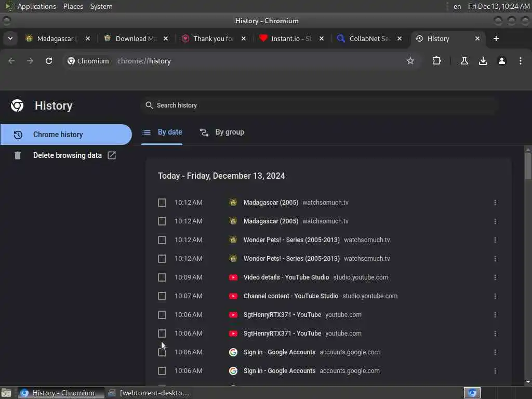Open actions menu for second SgtHenryRTX371 entry
This screenshot has height=399, width=532.
(x=495, y=334)
